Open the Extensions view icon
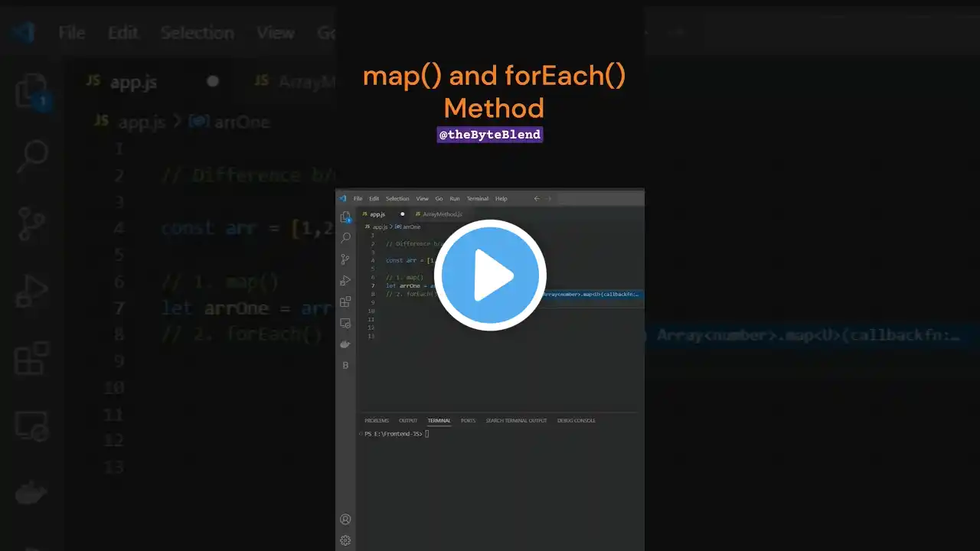 point(345,302)
